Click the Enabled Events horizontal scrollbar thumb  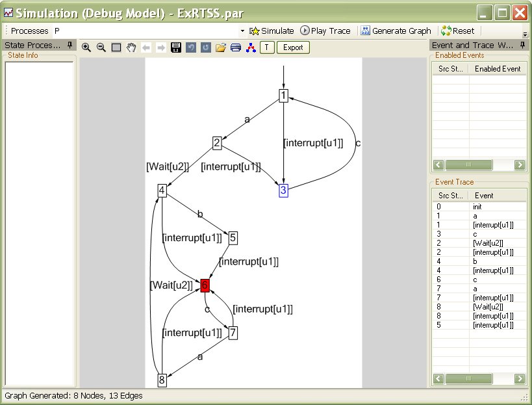click(468, 164)
